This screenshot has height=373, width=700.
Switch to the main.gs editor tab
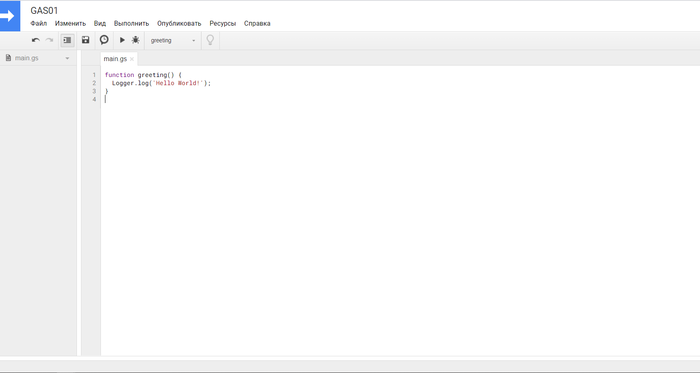(x=115, y=59)
